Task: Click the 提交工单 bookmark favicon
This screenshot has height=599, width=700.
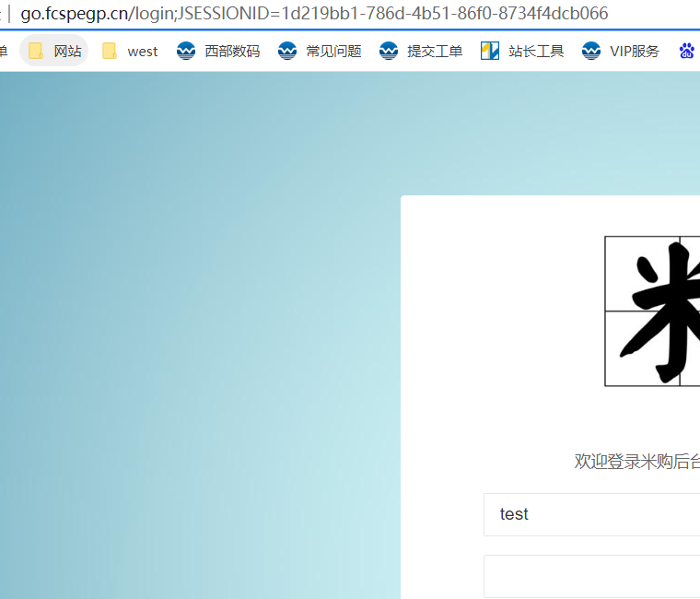Action: tap(389, 51)
